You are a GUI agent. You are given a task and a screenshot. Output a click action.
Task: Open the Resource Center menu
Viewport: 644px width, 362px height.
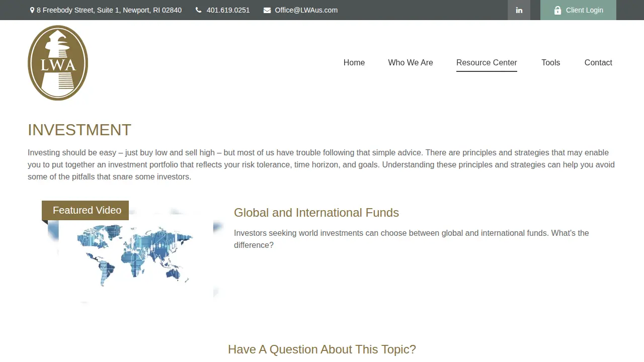click(487, 62)
